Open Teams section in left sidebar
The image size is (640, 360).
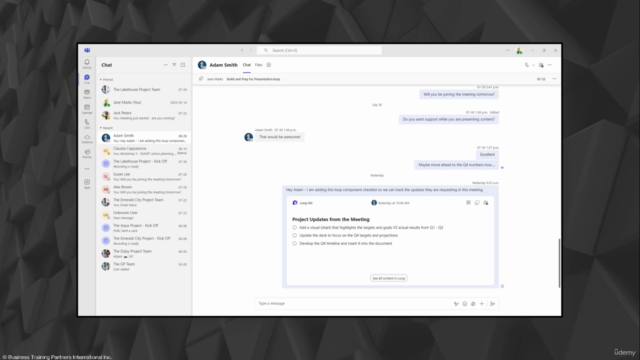(x=87, y=94)
